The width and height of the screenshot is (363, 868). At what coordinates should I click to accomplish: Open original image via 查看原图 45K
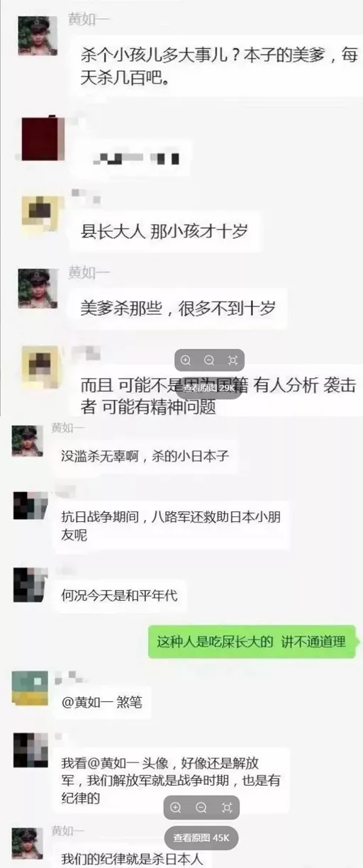(201, 838)
